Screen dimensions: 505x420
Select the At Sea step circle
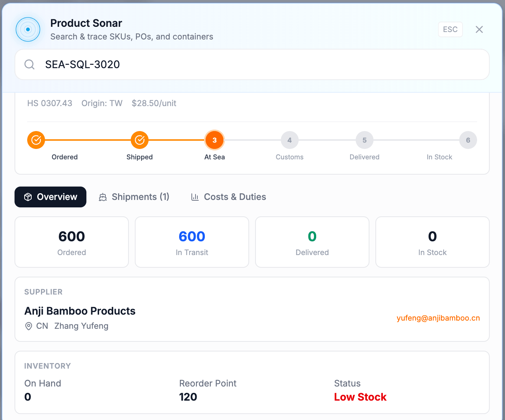215,140
